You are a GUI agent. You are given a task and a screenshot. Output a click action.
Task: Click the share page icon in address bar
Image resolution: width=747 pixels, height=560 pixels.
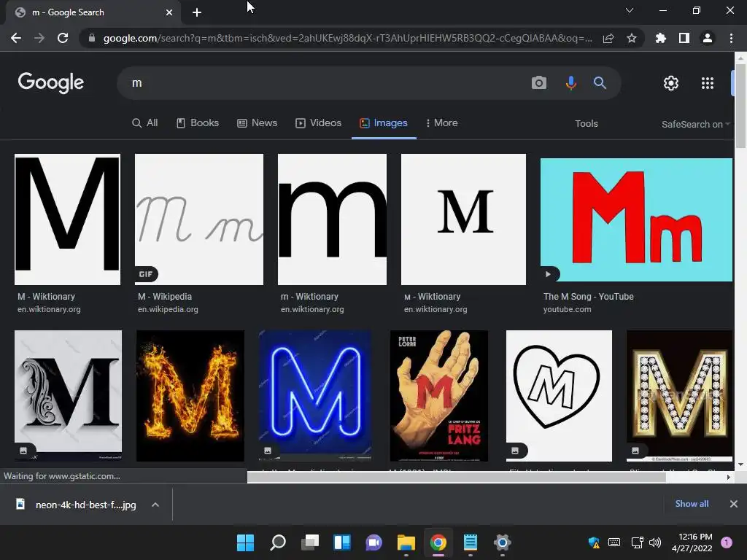pos(608,38)
